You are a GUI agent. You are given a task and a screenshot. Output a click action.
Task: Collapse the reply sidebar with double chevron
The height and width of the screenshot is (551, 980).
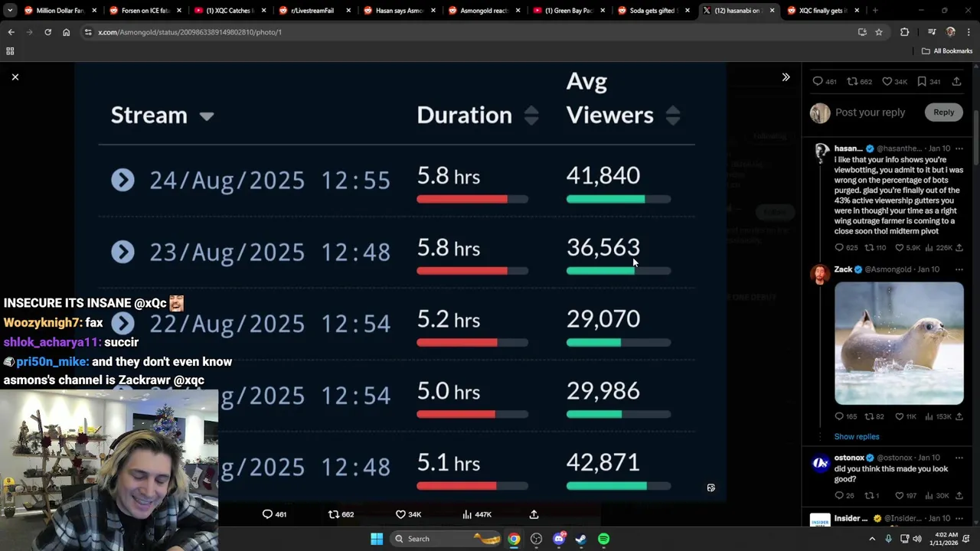tap(786, 77)
